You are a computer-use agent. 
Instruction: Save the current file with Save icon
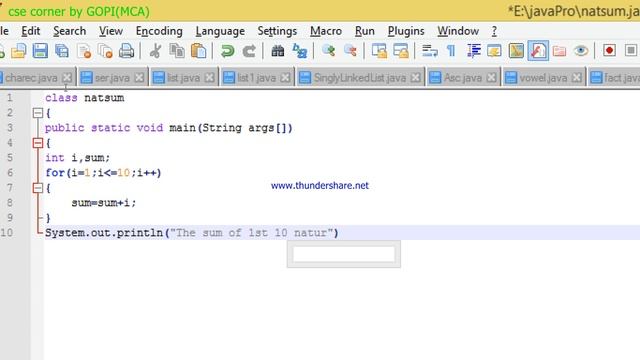click(x=40, y=51)
